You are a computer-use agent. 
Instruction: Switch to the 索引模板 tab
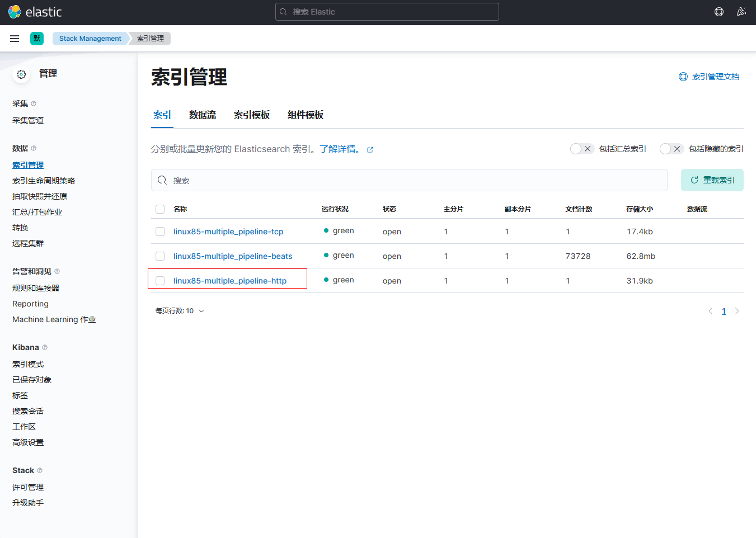tap(252, 115)
